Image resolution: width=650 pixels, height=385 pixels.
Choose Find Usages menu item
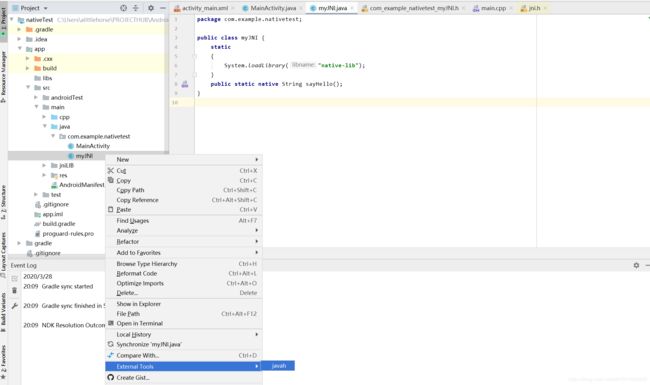(x=184, y=221)
